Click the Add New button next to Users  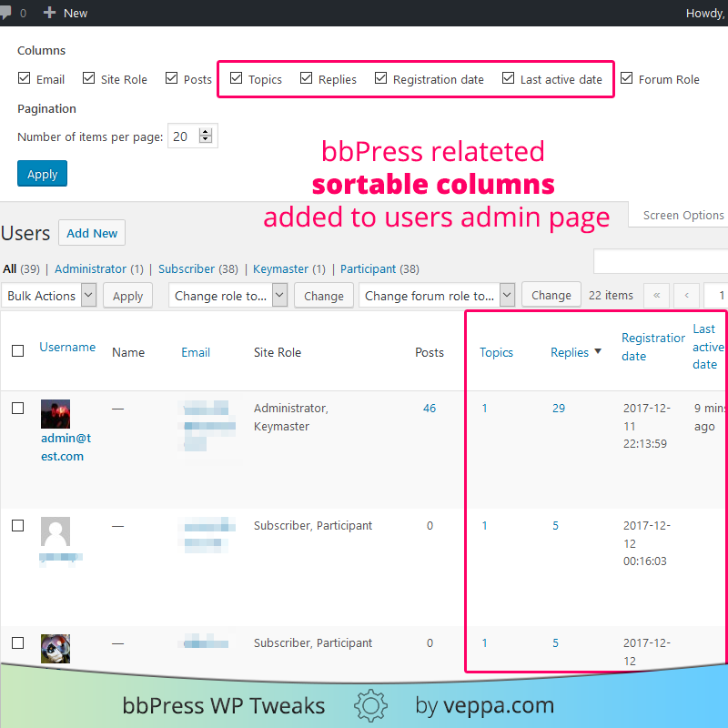click(x=91, y=232)
